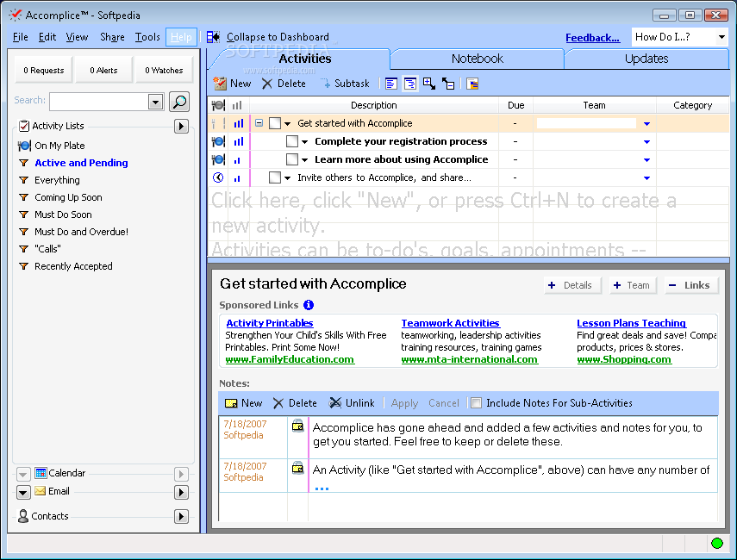Check off Complete your registration process
737x560 pixels.
coord(292,141)
